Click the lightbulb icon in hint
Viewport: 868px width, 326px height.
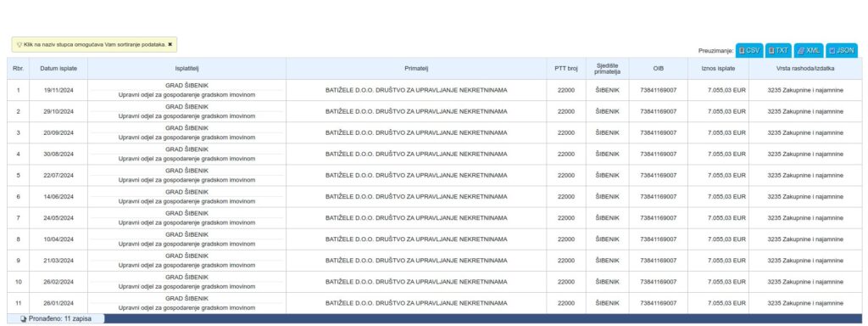point(19,44)
